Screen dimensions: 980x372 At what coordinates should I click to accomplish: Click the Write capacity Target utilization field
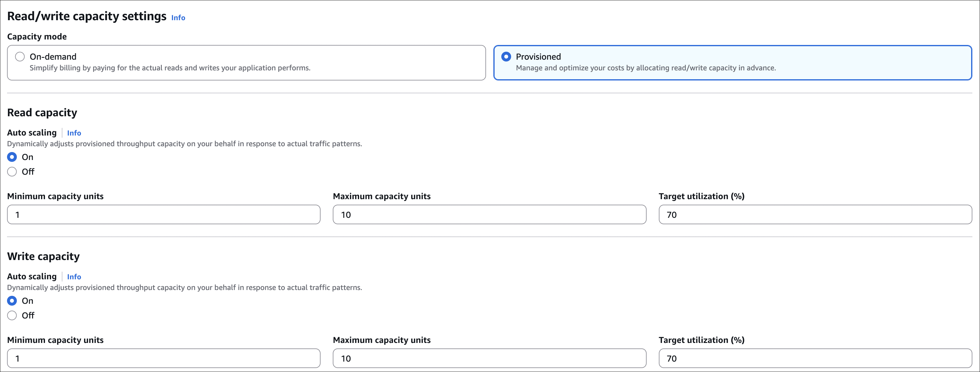pyautogui.click(x=815, y=358)
